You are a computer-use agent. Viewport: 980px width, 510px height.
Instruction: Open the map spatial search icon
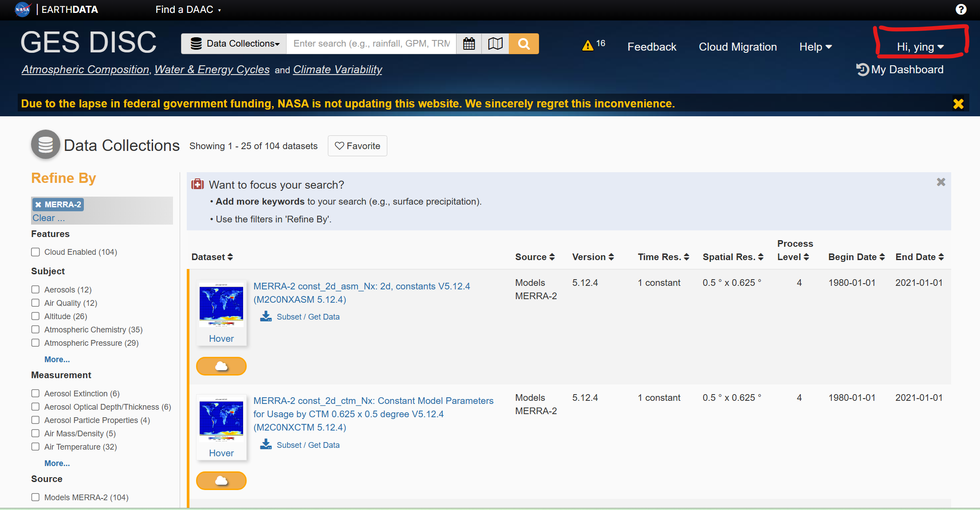coord(495,43)
